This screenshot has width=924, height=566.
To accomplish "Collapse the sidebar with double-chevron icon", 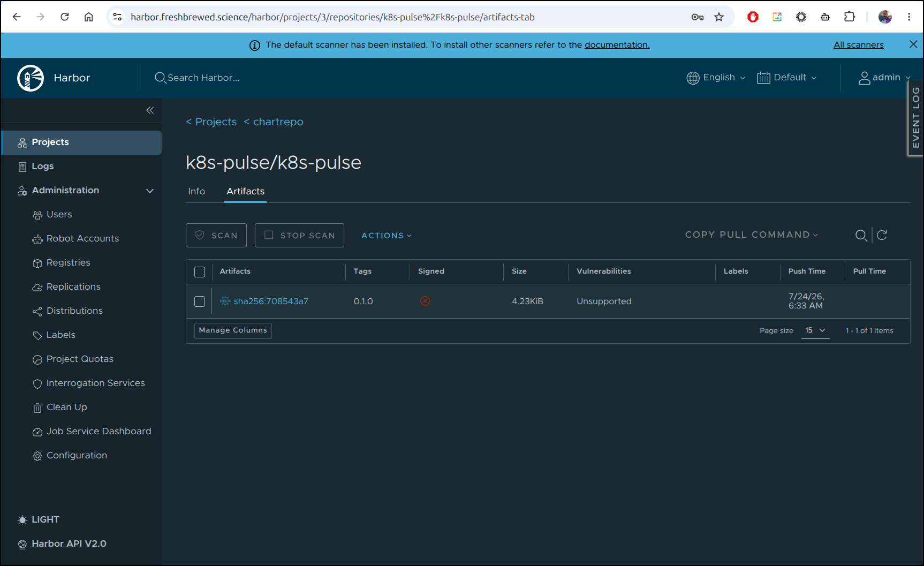I will coord(150,110).
